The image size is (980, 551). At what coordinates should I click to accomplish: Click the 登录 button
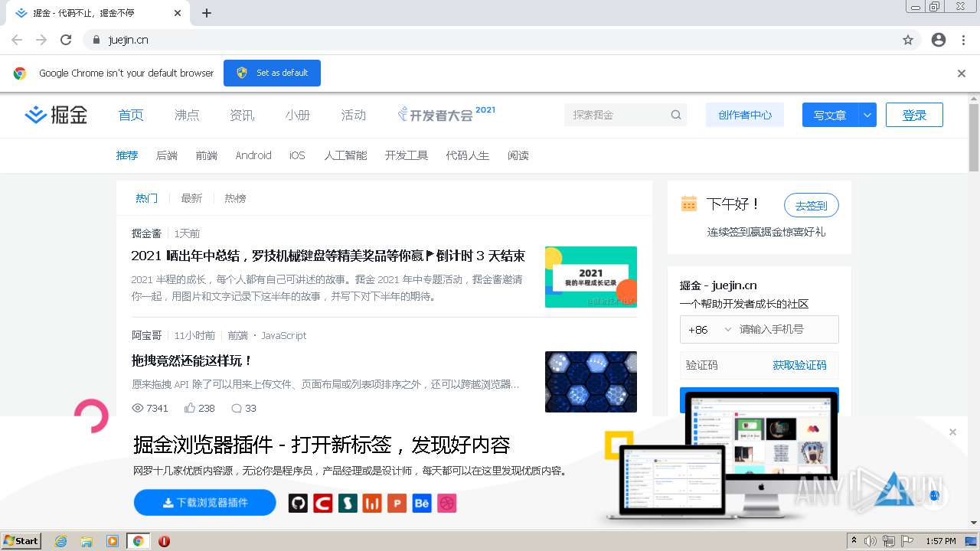914,115
